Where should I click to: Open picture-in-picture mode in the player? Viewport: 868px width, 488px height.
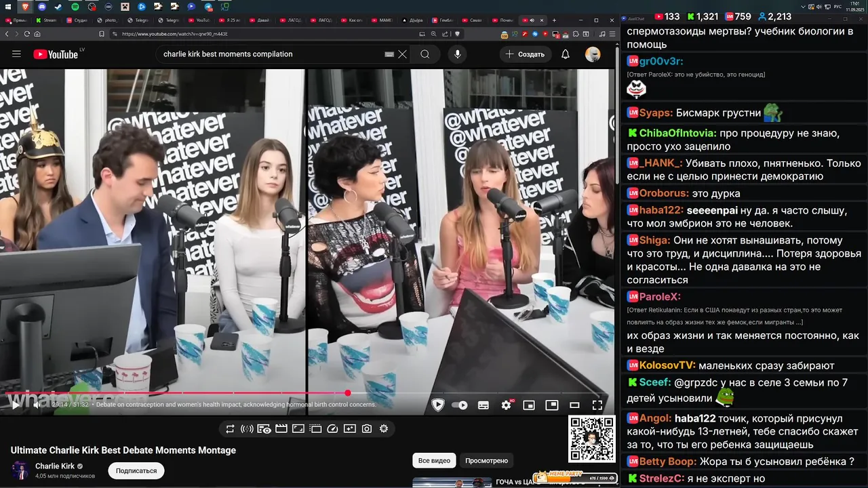pos(552,405)
